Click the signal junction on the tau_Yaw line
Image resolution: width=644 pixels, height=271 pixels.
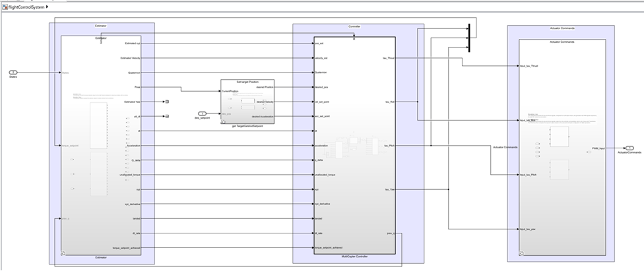pyautogui.click(x=449, y=189)
